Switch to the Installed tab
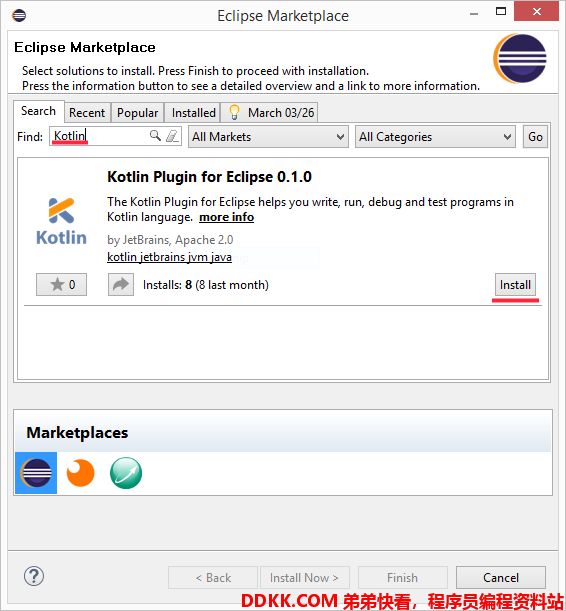The width and height of the screenshot is (566, 611). [193, 113]
